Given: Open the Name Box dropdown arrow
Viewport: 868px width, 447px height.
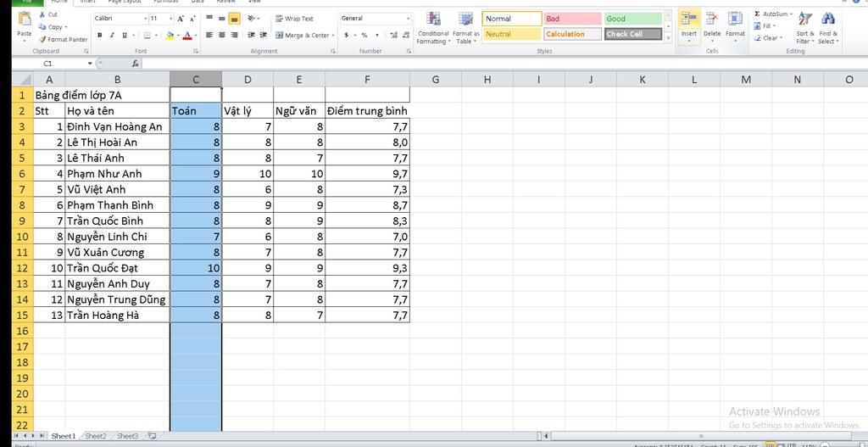Looking at the screenshot, I should 90,64.
